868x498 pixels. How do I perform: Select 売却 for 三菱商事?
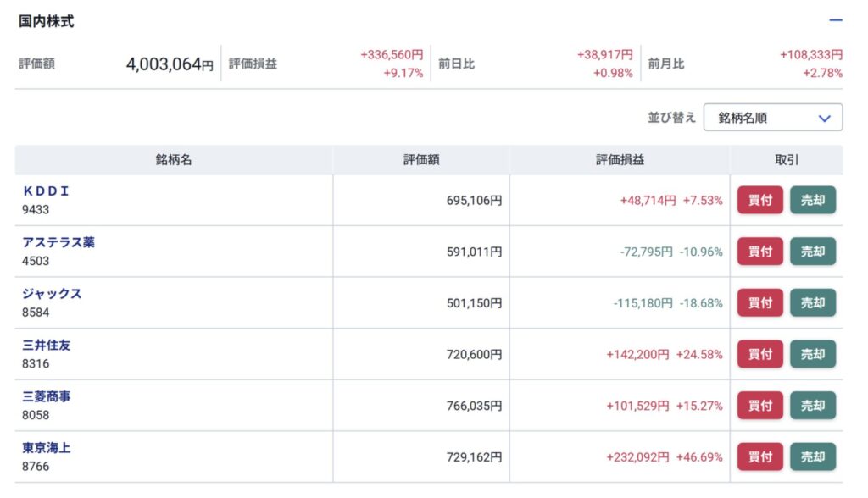813,406
